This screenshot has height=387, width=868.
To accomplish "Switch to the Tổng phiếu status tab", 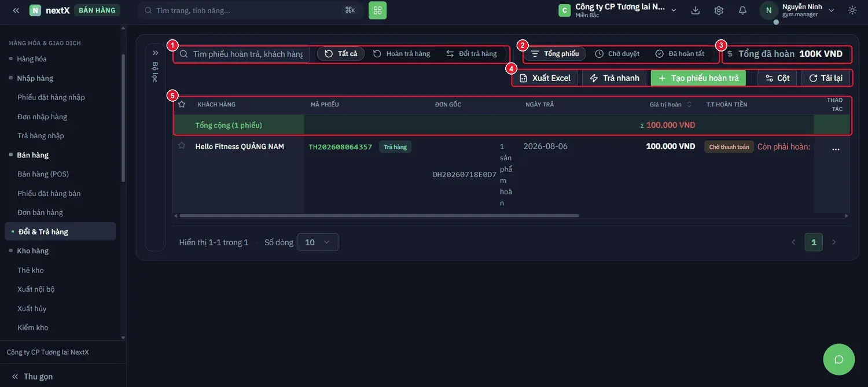I will point(555,54).
